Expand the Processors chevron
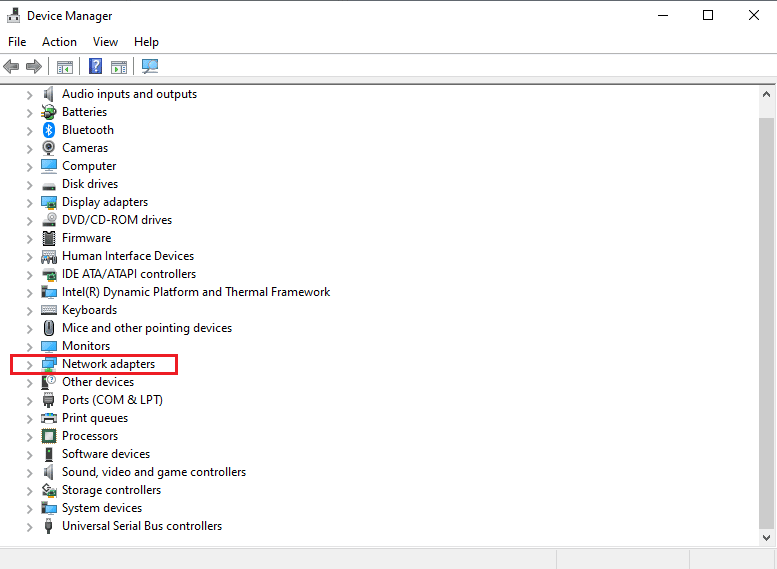This screenshot has height=569, width=777. pyautogui.click(x=29, y=437)
